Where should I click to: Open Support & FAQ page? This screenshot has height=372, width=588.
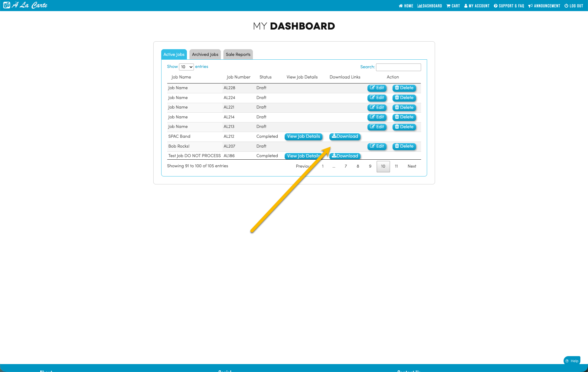509,6
